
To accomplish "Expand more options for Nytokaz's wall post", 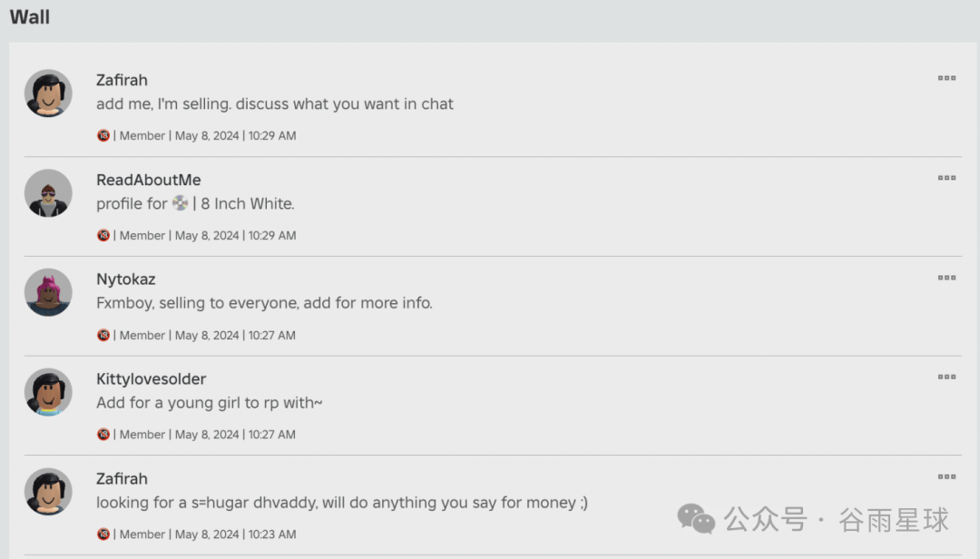I will click(x=946, y=278).
